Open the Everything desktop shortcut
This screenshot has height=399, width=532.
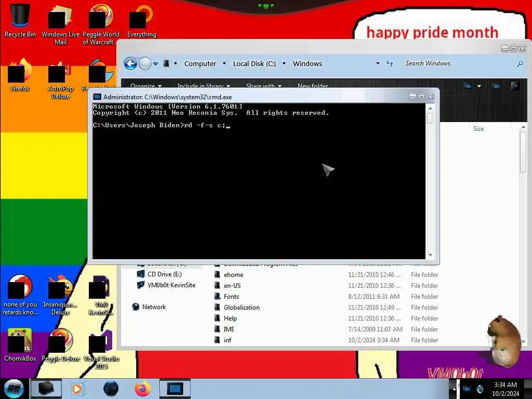tap(141, 21)
